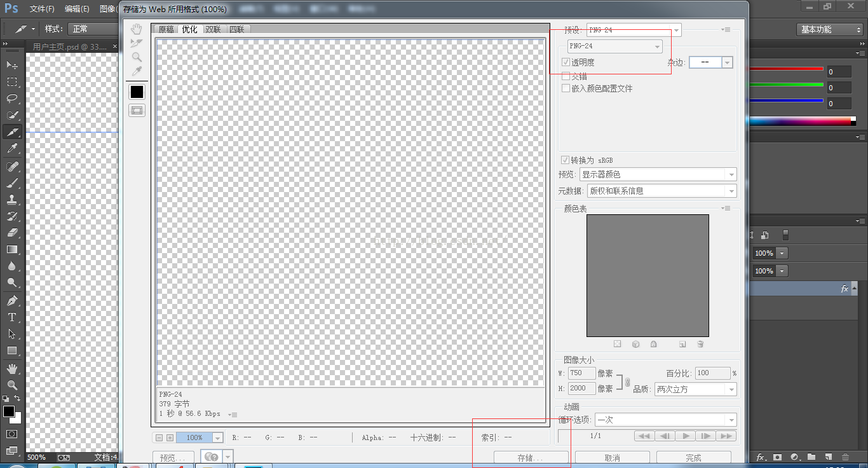Enable the 嵌入颜色配置文件 checkbox

[x=566, y=88]
